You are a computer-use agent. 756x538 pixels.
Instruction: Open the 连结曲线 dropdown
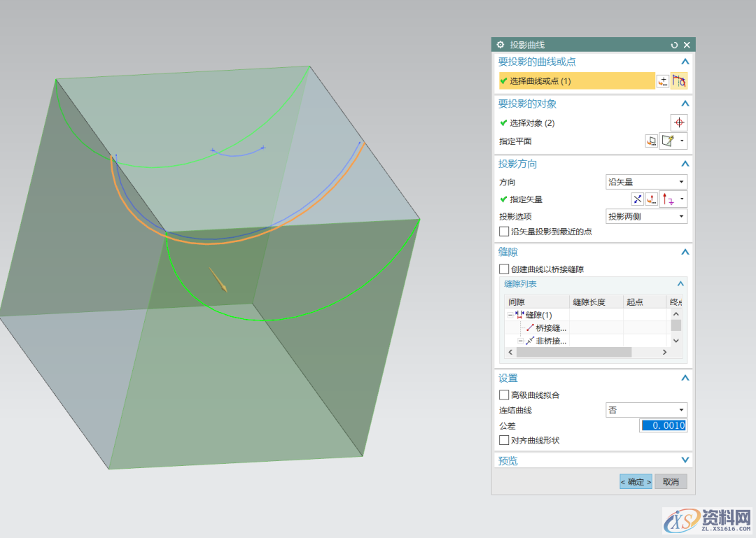[x=646, y=410]
